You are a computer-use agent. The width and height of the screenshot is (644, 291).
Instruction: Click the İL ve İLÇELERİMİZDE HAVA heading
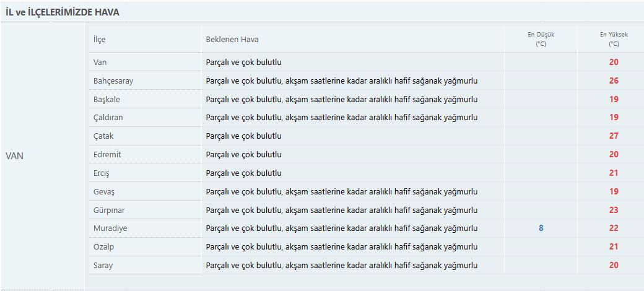63,12
